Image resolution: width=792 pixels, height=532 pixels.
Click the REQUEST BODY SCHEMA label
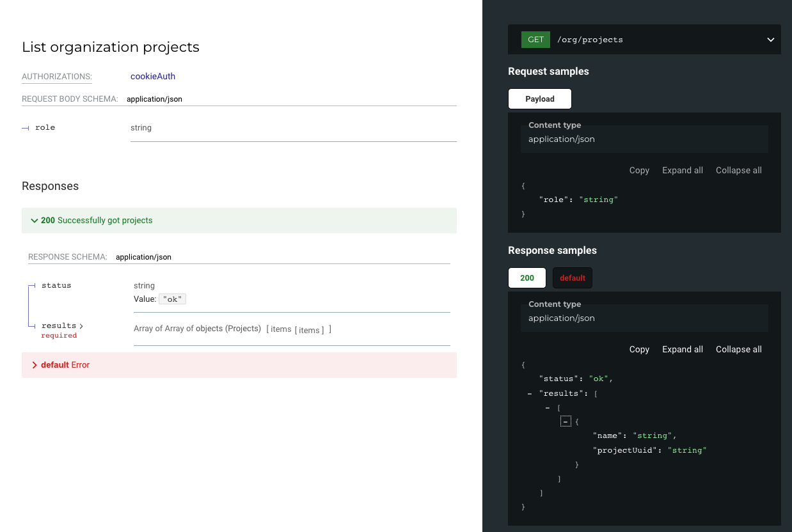coord(70,99)
